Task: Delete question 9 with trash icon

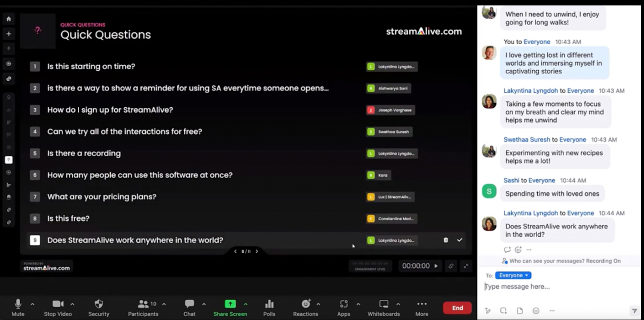Action: point(446,240)
